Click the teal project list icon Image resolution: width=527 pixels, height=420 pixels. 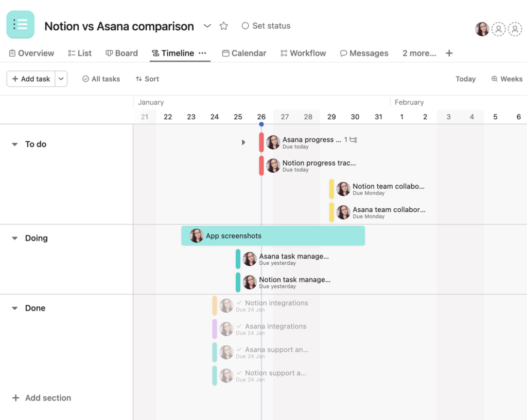[x=20, y=24]
